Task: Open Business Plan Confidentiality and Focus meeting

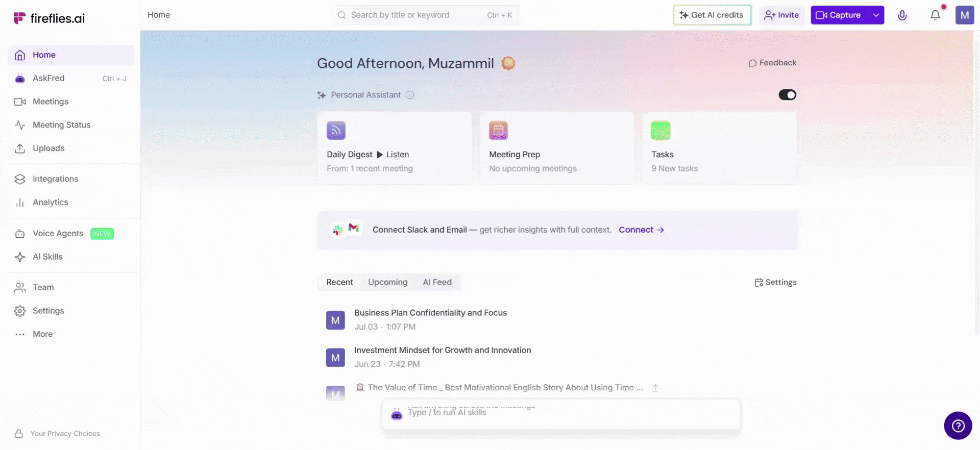Action: [430, 313]
